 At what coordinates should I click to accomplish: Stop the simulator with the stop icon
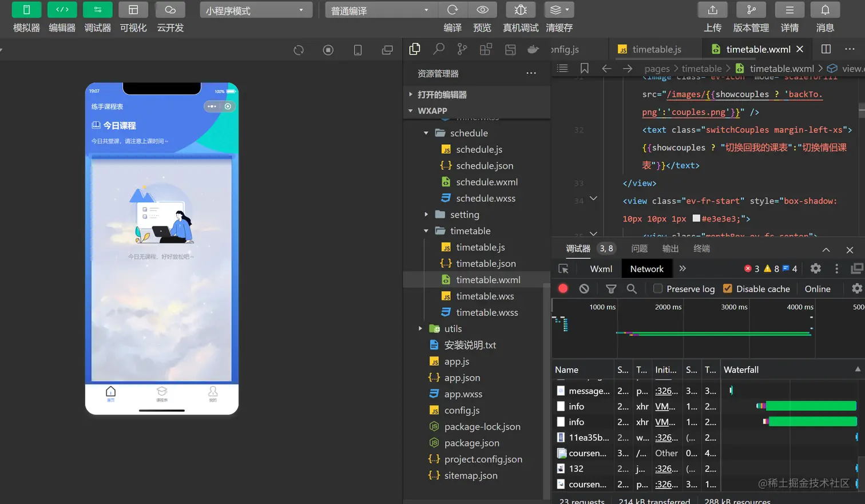click(328, 50)
